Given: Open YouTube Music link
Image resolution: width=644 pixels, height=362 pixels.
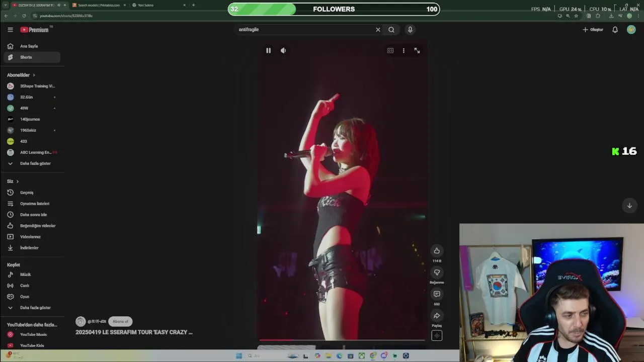Looking at the screenshot, I should pyautogui.click(x=32, y=334).
